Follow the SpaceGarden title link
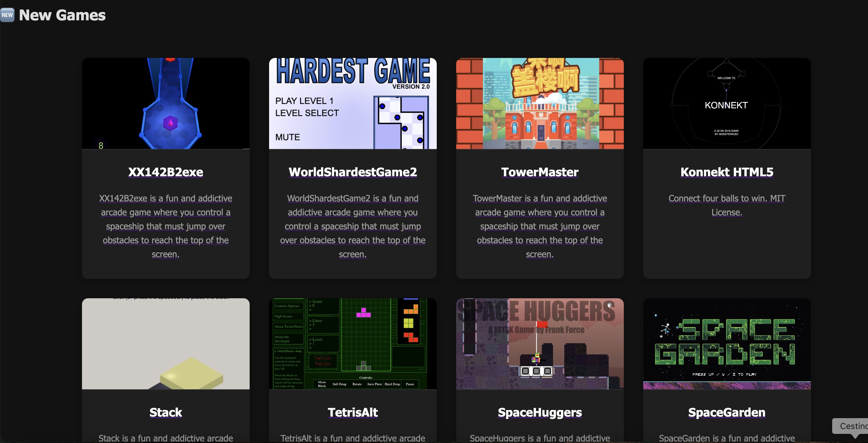Image resolution: width=868 pixels, height=443 pixels. point(726,412)
